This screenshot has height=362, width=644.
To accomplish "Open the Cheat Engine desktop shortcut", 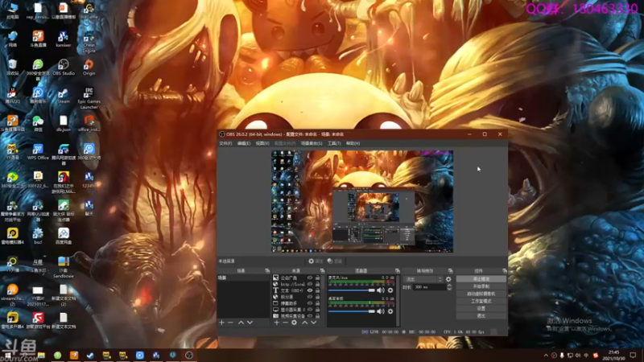I will pos(89,43).
